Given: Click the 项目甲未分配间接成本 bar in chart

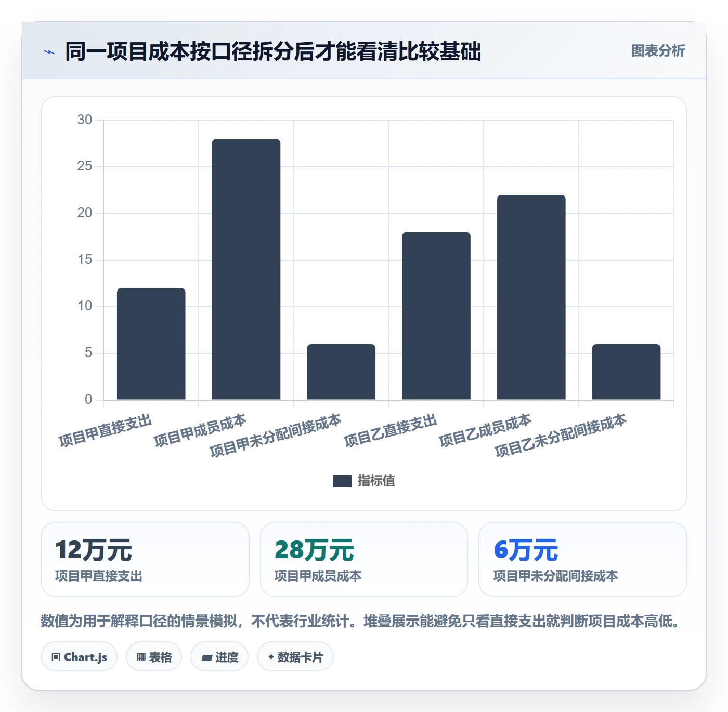Looking at the screenshot, I should (341, 372).
